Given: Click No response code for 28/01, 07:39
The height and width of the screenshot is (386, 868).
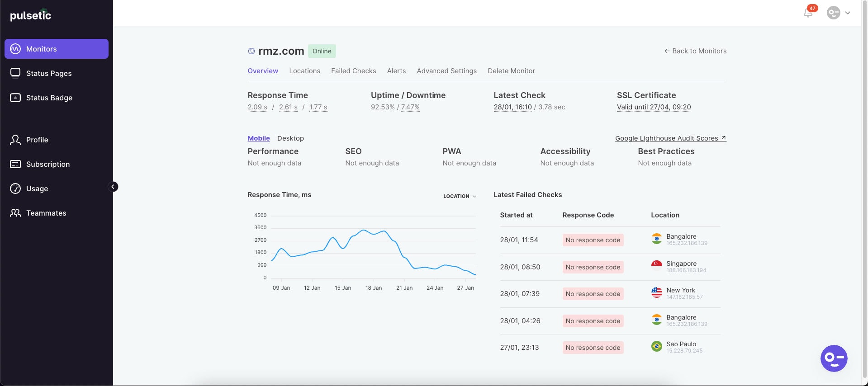Looking at the screenshot, I should [593, 294].
